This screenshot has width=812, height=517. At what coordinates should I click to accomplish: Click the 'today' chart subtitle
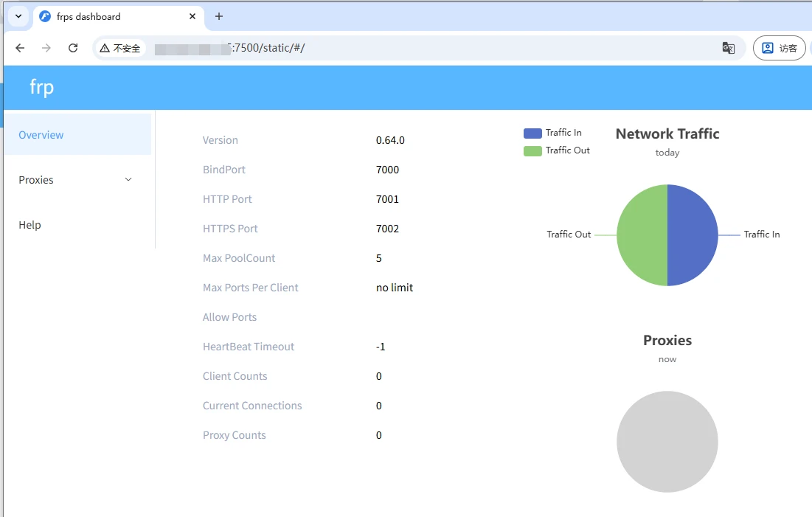point(667,153)
